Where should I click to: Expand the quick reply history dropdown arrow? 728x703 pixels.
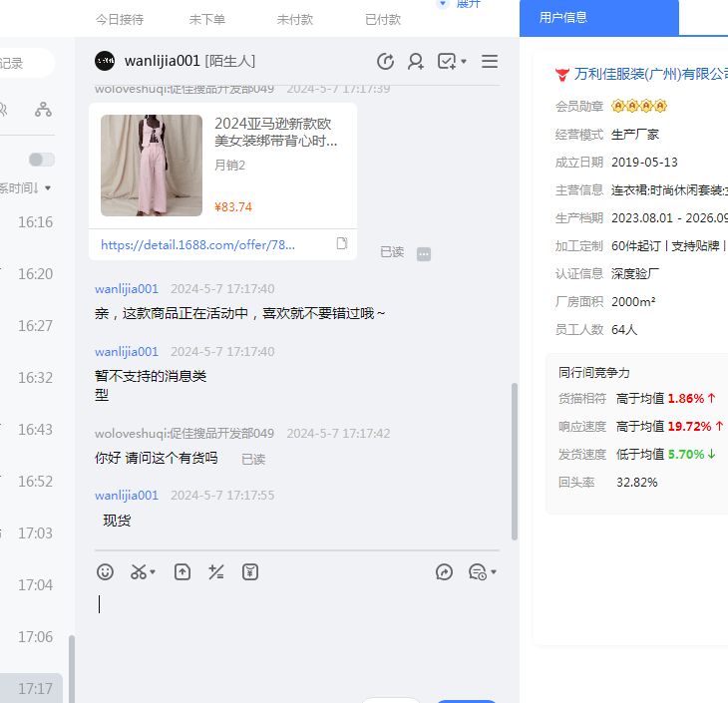(x=494, y=572)
